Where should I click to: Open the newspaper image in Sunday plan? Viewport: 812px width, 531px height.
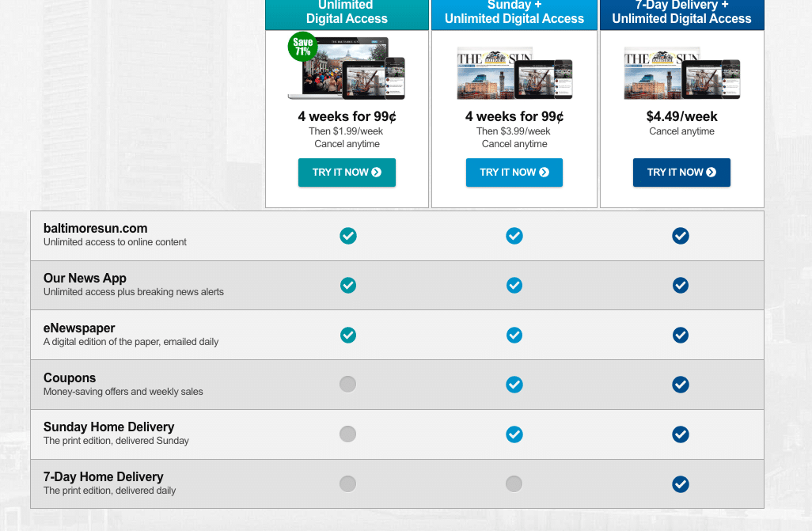coord(514,73)
